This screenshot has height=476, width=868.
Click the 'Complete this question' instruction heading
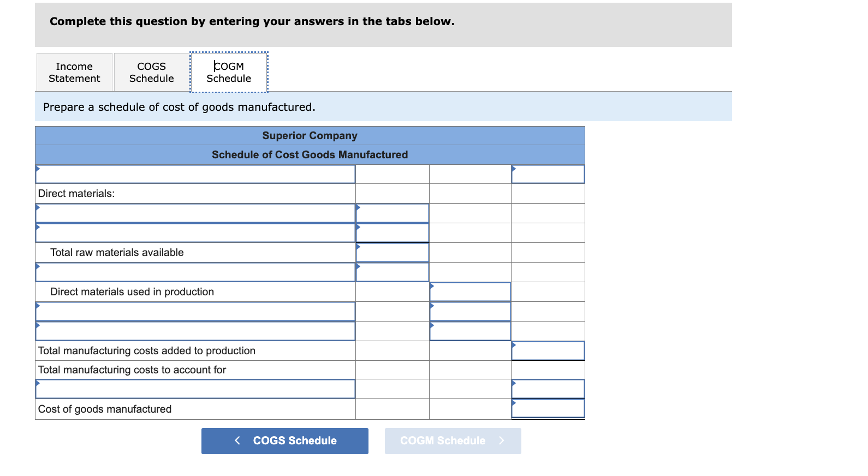pos(252,21)
